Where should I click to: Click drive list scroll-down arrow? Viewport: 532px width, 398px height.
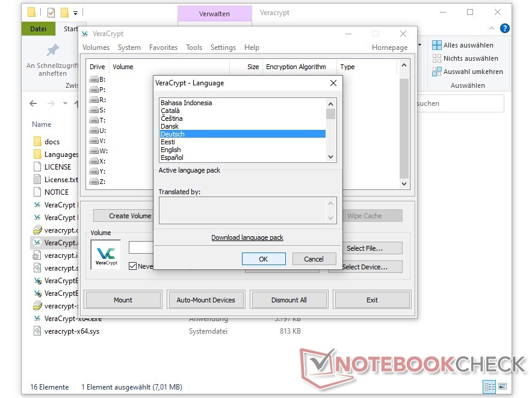(x=404, y=184)
